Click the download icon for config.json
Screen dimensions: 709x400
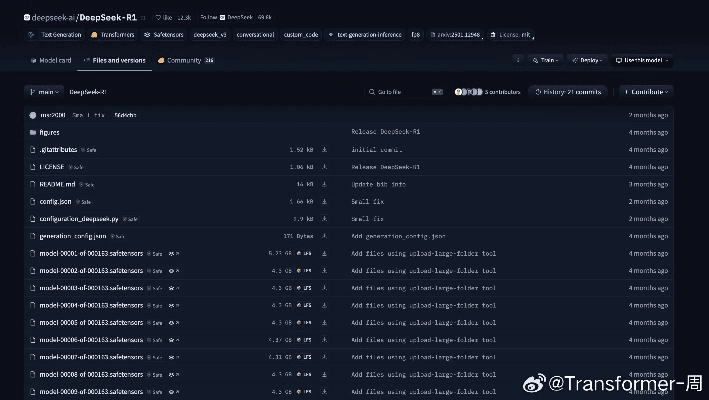click(324, 201)
